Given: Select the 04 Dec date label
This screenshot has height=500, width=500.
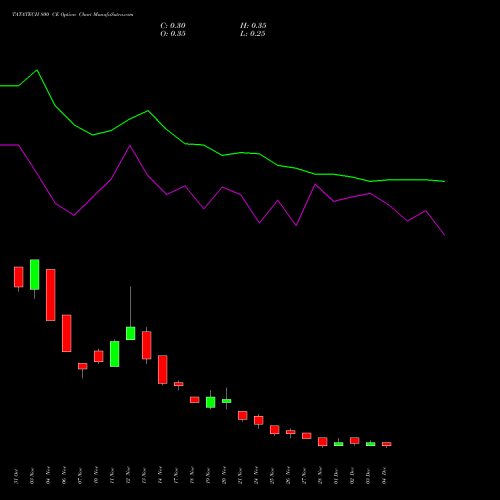Looking at the screenshot, I should point(384,476).
